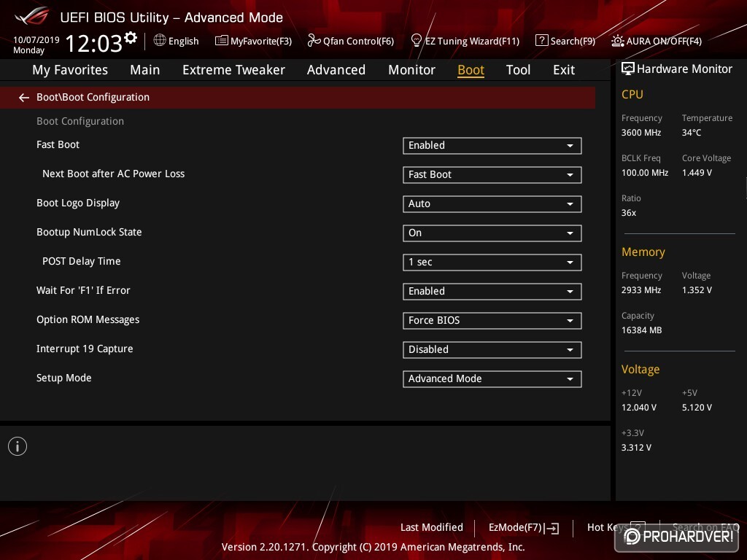Click the memory capacity 16384 MB
Image resolution: width=747 pixels, height=560 pixels.
(x=641, y=330)
